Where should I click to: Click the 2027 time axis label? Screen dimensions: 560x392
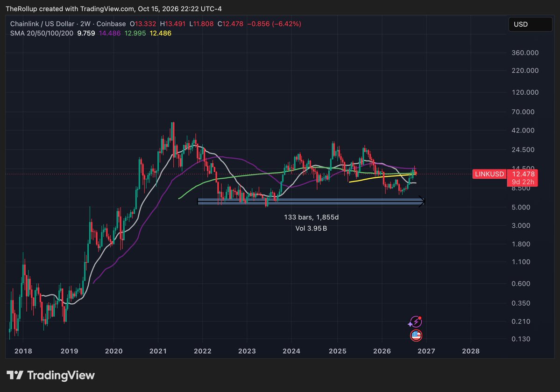[426, 351]
